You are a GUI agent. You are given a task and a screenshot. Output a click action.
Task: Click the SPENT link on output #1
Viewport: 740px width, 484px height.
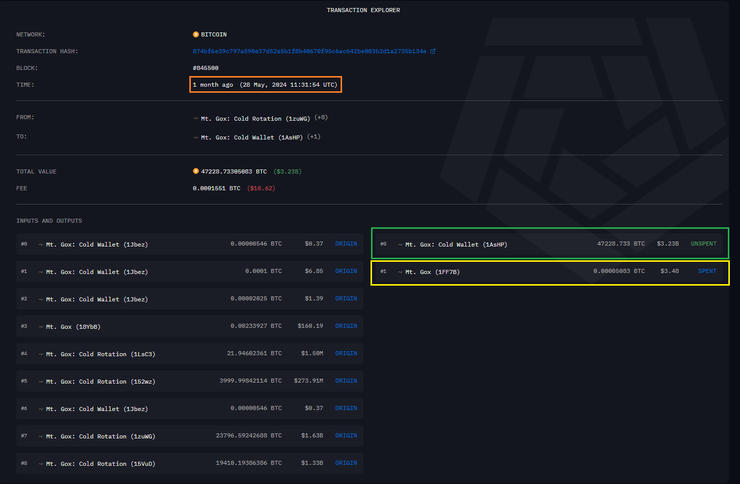coord(707,271)
